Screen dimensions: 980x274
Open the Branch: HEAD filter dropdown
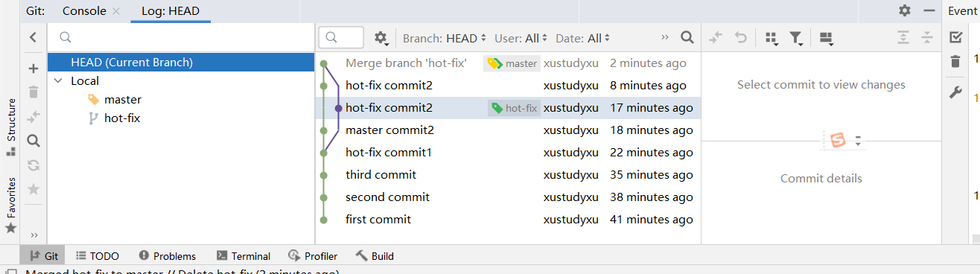(445, 38)
